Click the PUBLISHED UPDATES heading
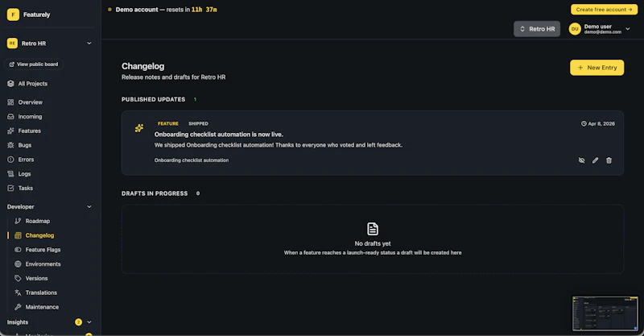The image size is (644, 336). click(153, 100)
